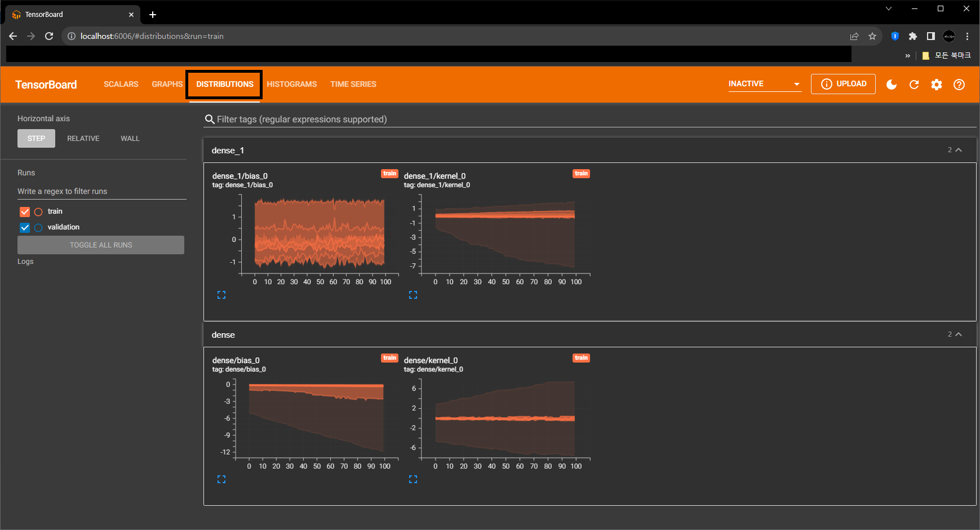Select the DISTRIBUTIONS tab

(224, 84)
